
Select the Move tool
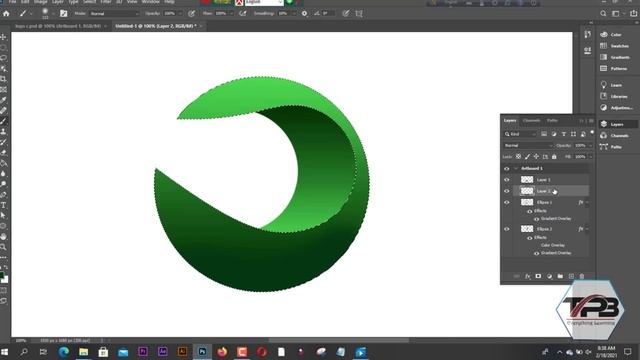3,37
